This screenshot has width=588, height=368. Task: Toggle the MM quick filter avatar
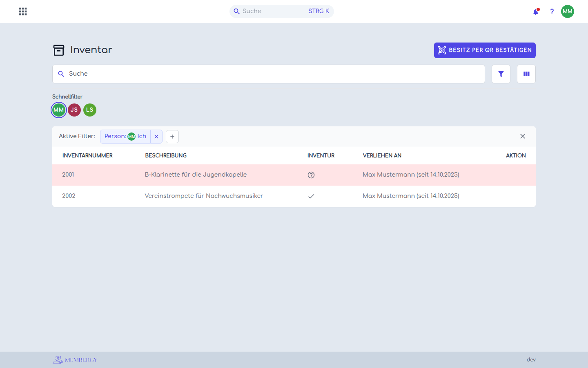click(x=59, y=110)
